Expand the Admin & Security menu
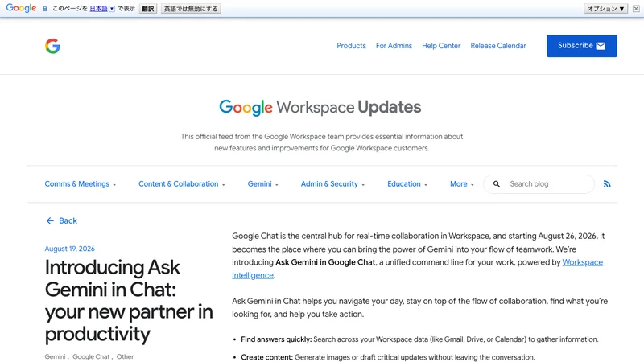644x362 pixels. [332, 184]
